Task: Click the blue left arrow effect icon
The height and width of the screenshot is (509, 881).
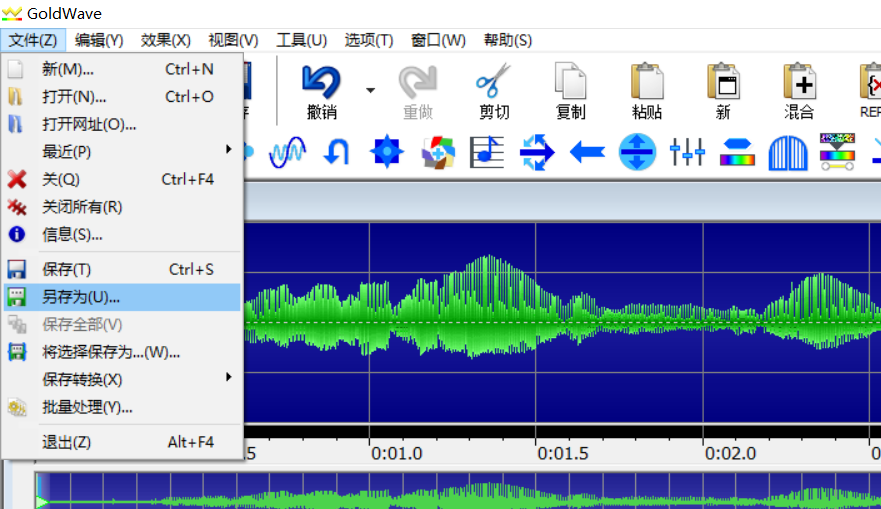Action: pos(587,152)
